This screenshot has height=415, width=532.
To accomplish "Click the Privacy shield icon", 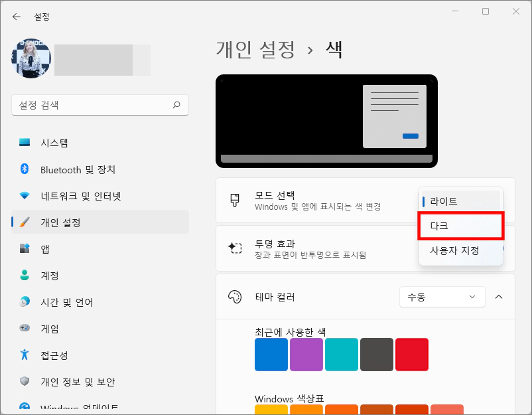I will click(x=25, y=381).
